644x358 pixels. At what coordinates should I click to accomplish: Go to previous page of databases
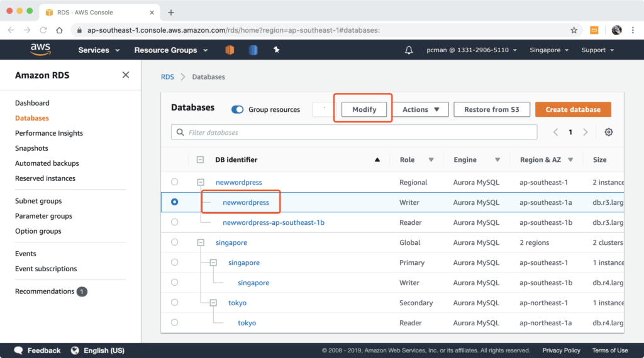coord(555,132)
